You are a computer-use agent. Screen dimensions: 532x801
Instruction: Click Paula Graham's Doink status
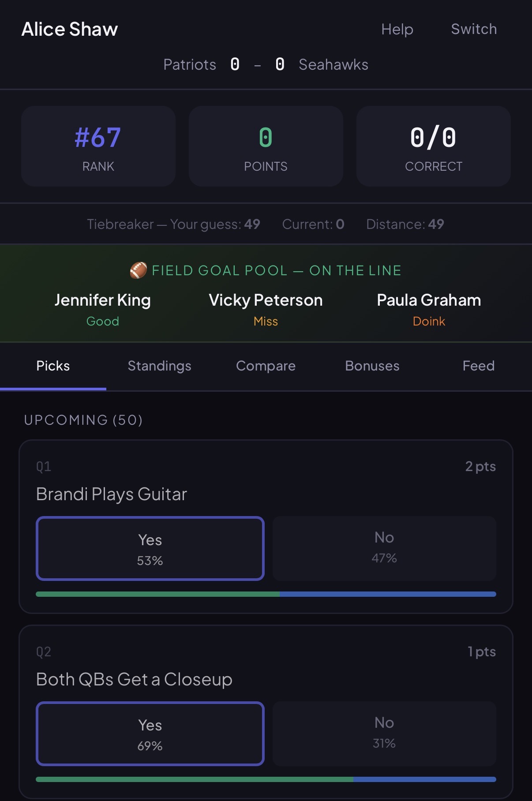point(428,321)
